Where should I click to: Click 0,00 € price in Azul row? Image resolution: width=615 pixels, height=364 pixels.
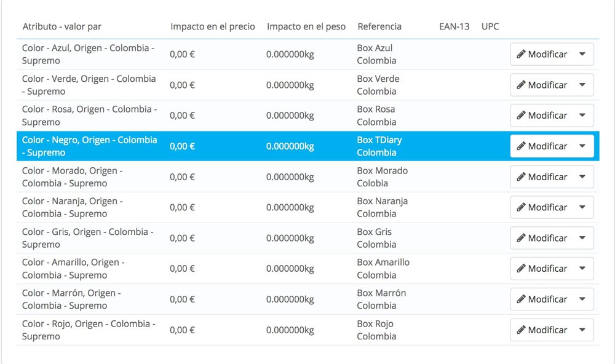(x=183, y=55)
